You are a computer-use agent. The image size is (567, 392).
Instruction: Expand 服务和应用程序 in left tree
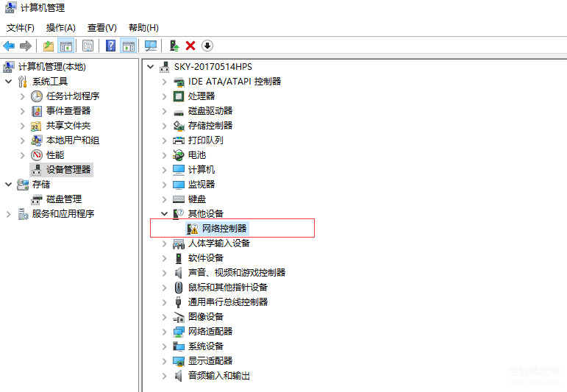pos(9,214)
